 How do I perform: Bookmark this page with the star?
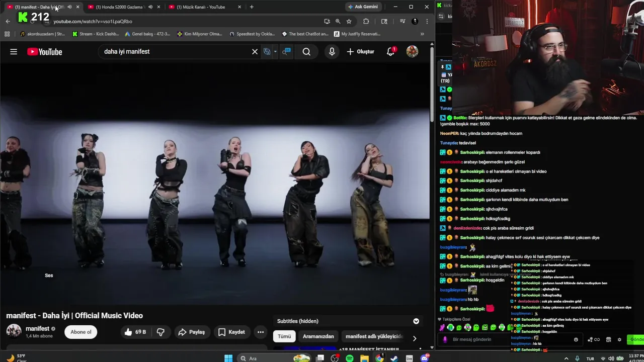(349, 22)
